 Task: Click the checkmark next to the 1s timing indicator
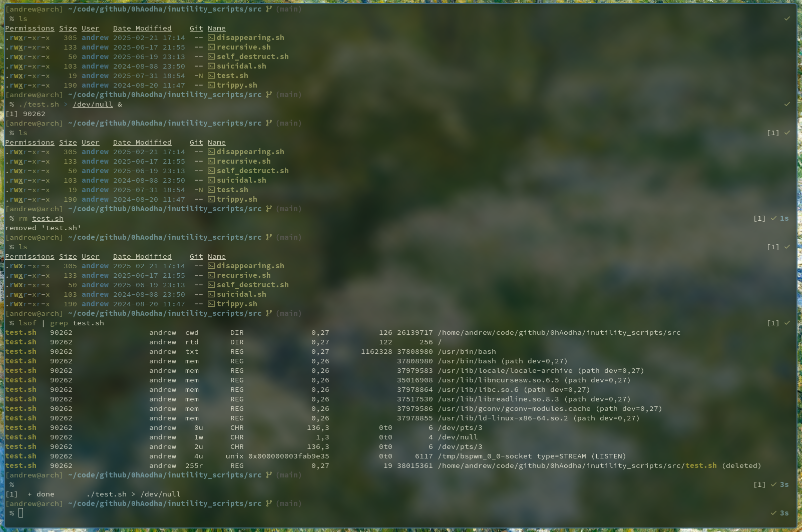point(773,218)
